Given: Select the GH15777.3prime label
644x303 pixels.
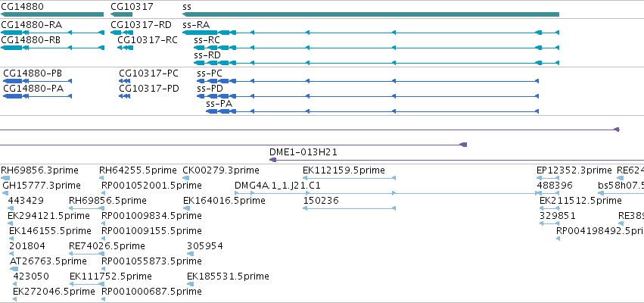Looking at the screenshot, I should (42, 186).
